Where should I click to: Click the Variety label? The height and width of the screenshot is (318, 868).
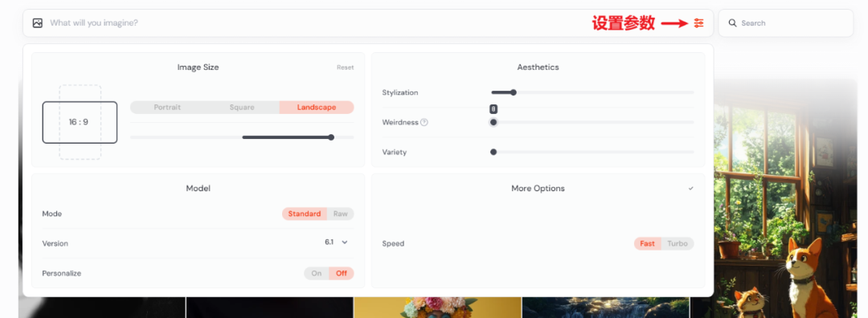tap(394, 152)
